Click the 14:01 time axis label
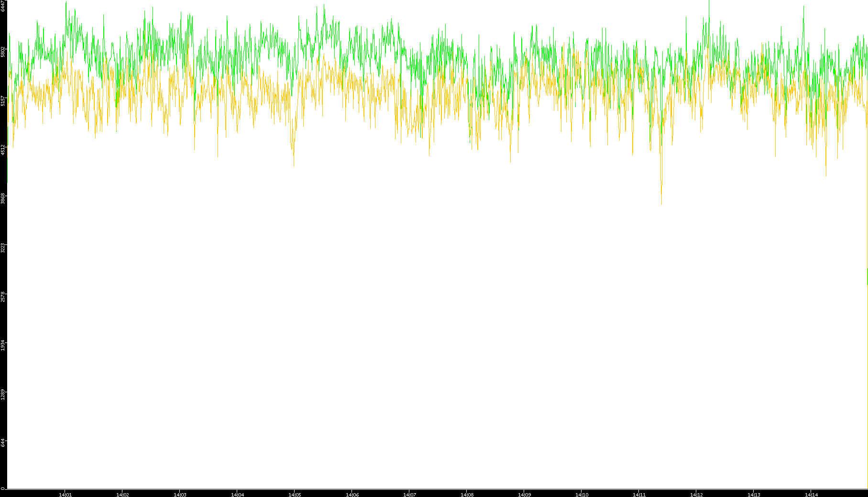868x497 pixels. click(x=65, y=495)
